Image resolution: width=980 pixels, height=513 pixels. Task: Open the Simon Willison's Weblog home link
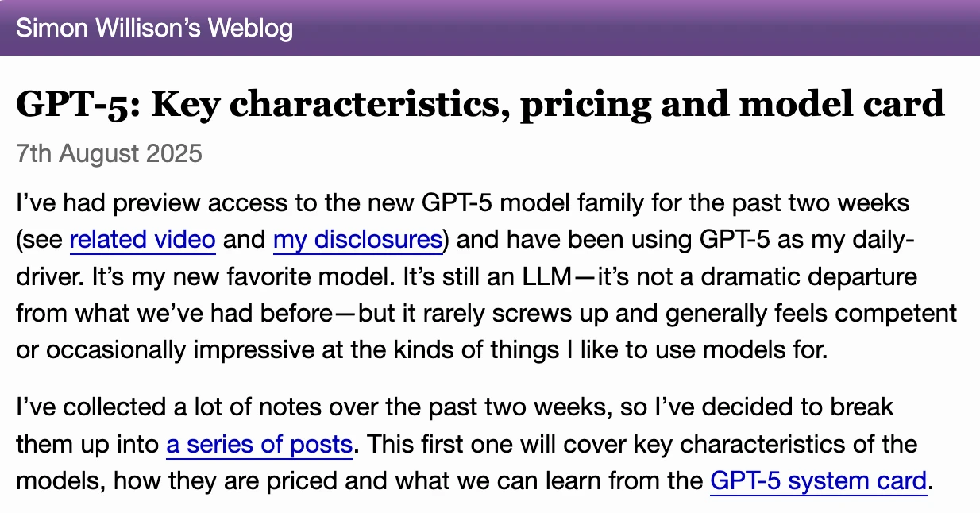[x=154, y=29]
